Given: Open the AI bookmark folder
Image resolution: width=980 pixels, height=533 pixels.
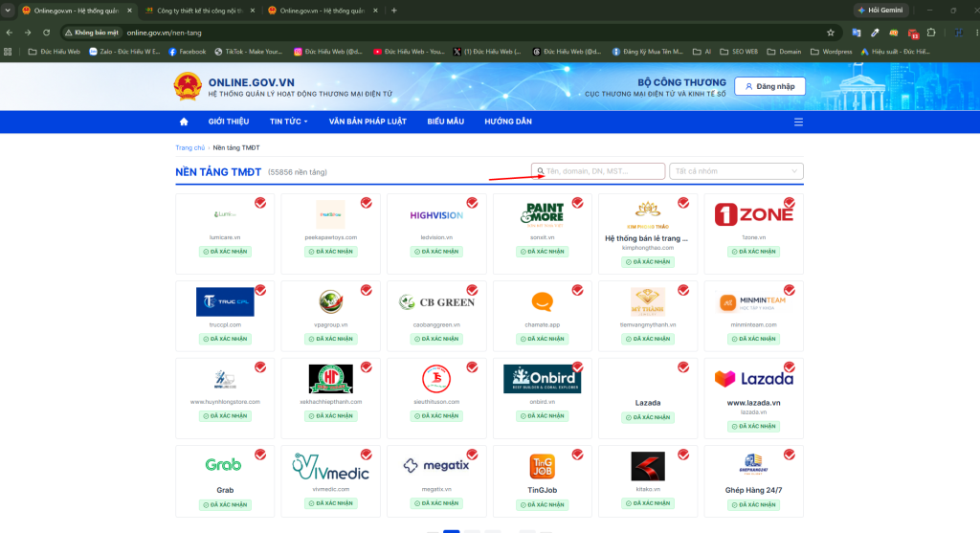Looking at the screenshot, I should click(x=702, y=52).
